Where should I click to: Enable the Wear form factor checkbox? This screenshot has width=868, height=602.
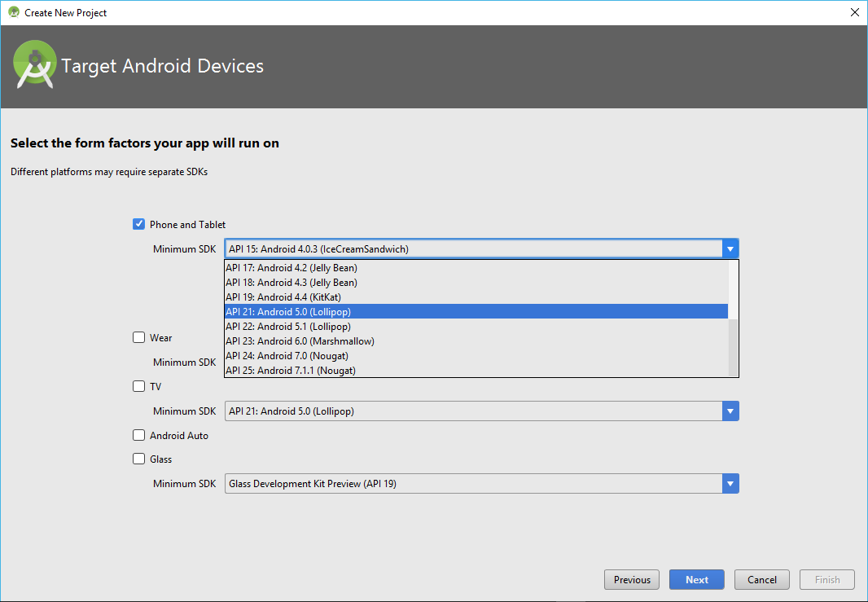(x=139, y=337)
